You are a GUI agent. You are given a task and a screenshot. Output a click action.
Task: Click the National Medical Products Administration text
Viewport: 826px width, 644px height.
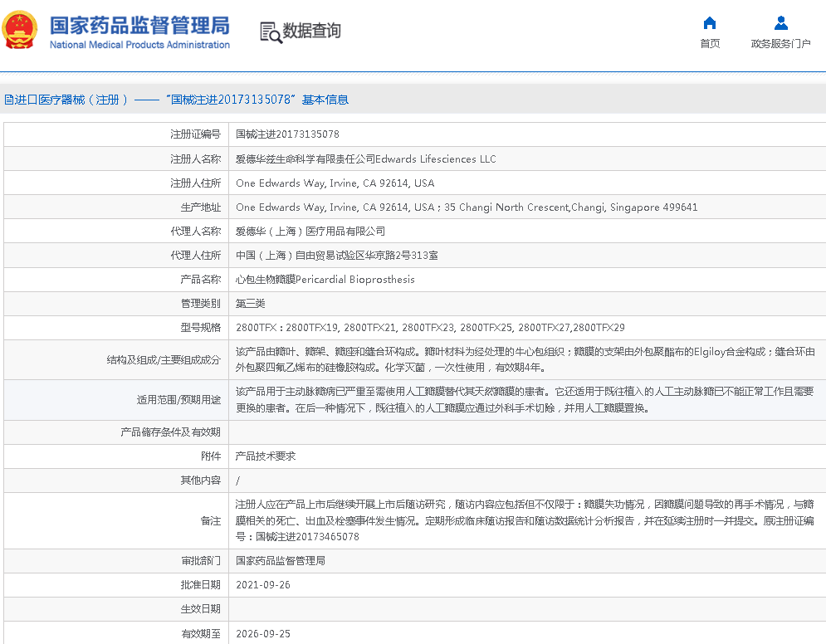[139, 45]
